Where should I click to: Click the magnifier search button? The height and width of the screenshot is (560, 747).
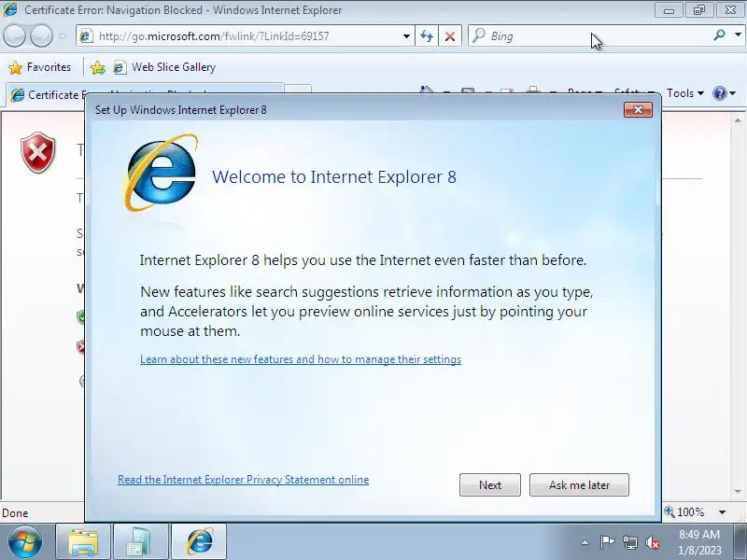pyautogui.click(x=719, y=35)
